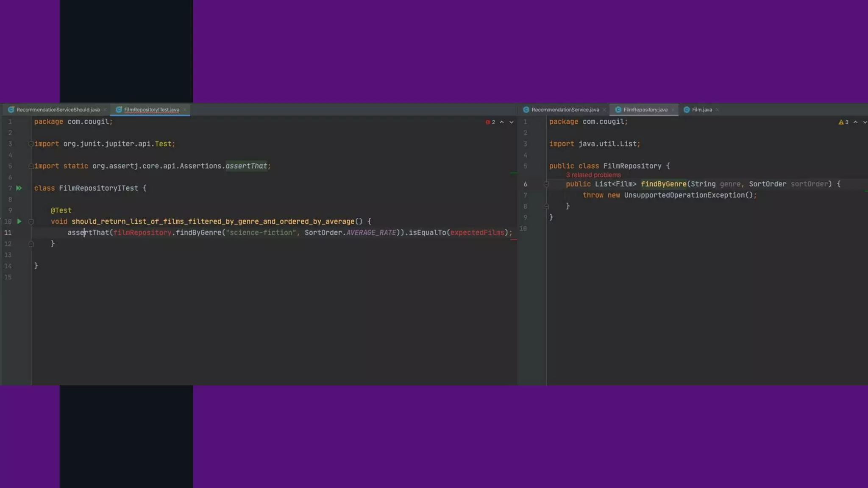Close the RecommendationService.java tab
This screenshot has width=868, height=488.
[x=604, y=110]
